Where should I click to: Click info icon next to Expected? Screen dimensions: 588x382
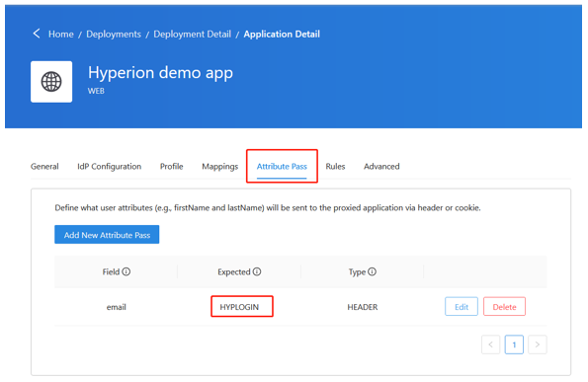257,271
